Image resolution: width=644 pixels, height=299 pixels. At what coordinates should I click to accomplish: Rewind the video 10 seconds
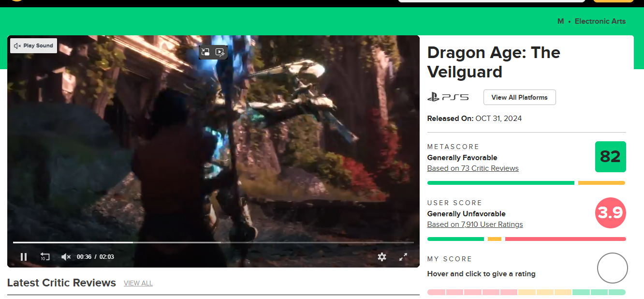coord(44,257)
